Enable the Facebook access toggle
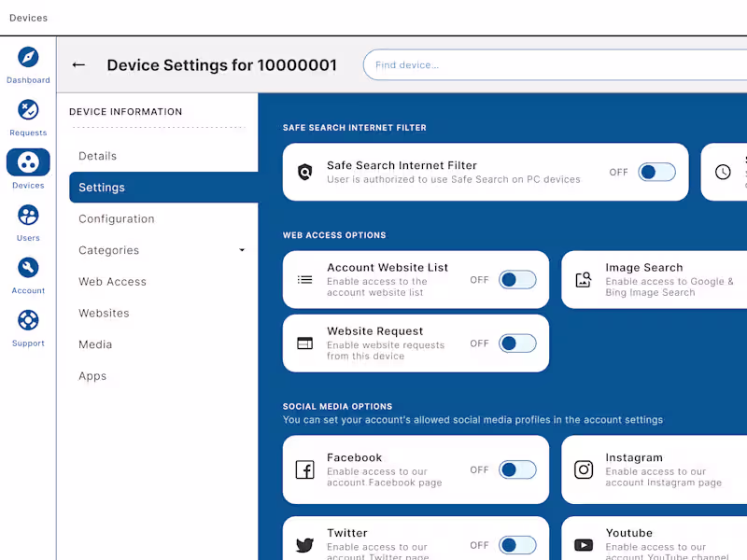 coord(516,469)
